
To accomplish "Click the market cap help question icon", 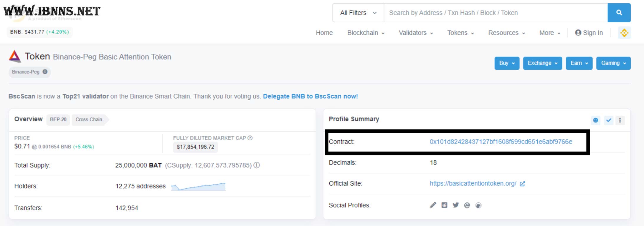I will [x=250, y=138].
